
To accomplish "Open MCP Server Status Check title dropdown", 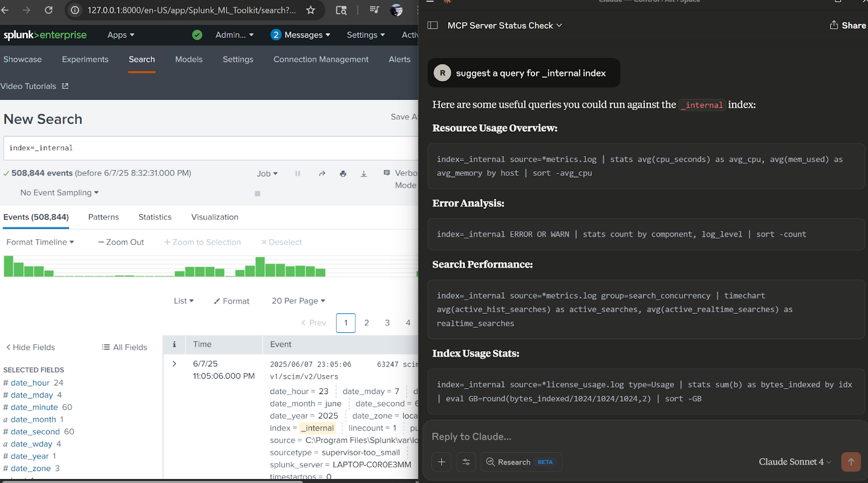I will (x=505, y=25).
